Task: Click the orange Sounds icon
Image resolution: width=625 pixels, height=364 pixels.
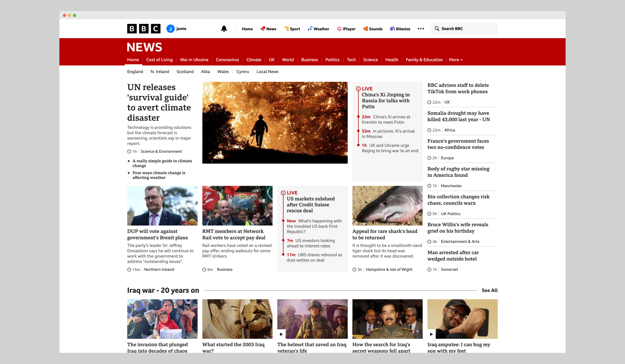Action: 365,29
